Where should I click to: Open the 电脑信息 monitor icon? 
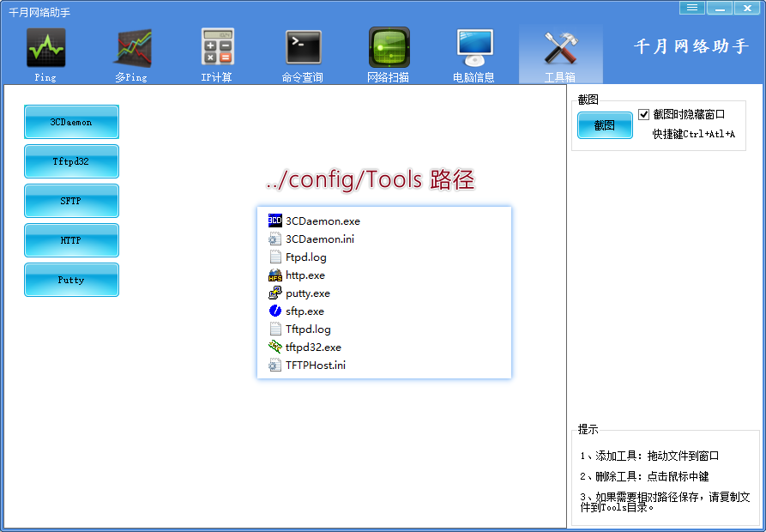coord(475,47)
